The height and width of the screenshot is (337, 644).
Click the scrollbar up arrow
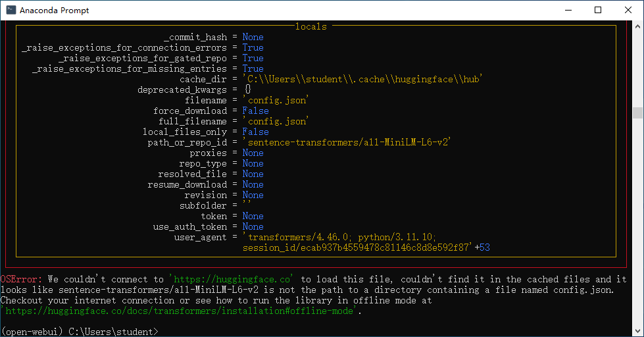[637, 26]
